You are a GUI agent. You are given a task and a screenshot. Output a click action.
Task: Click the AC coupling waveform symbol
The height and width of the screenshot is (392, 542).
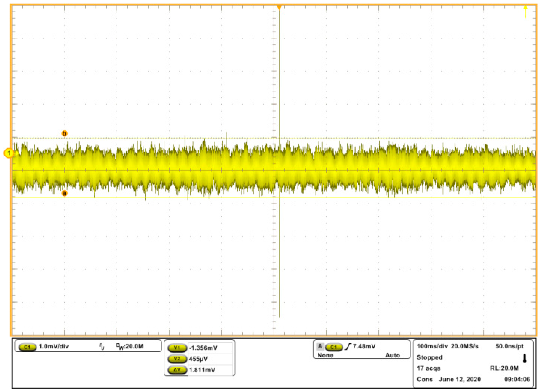pos(102,347)
